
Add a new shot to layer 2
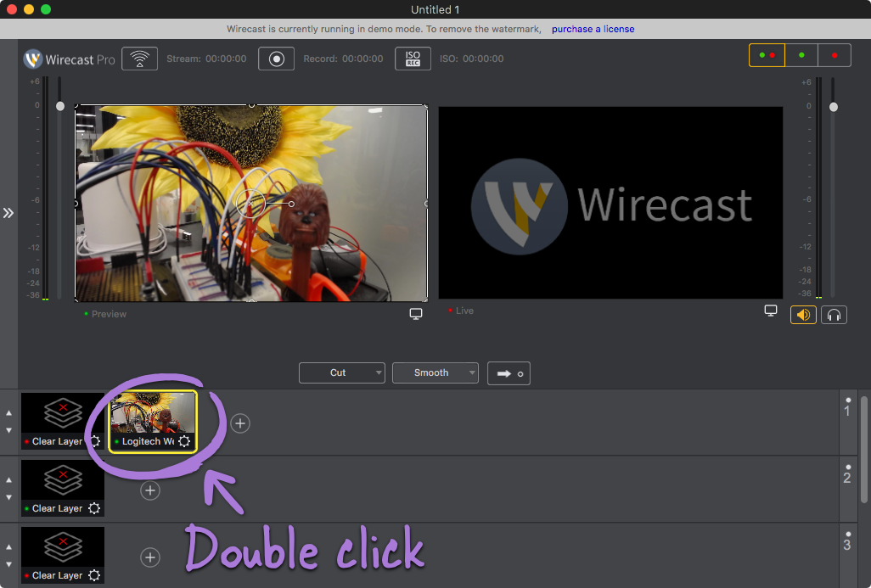click(150, 490)
